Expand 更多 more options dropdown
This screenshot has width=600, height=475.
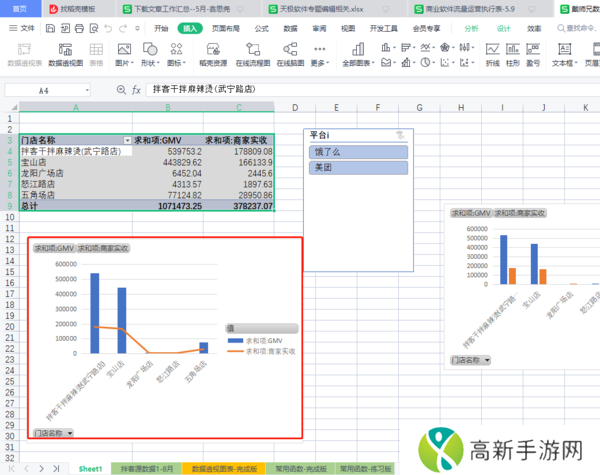[320, 63]
